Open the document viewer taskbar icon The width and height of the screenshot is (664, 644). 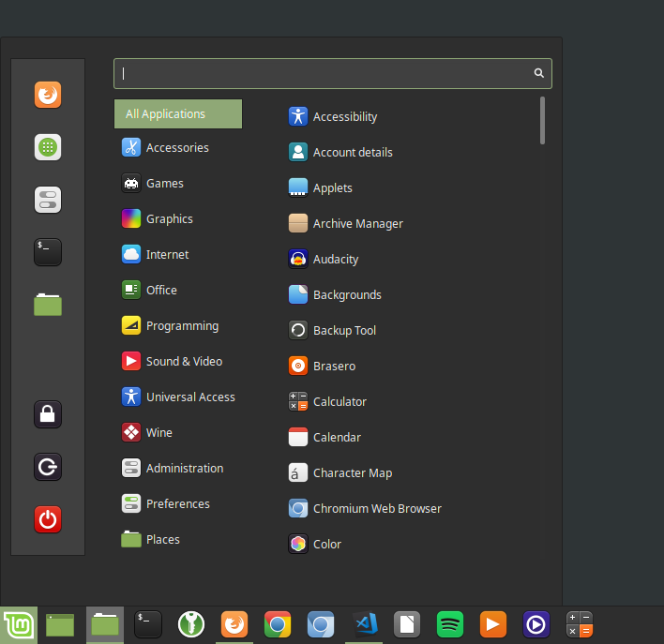[407, 624]
